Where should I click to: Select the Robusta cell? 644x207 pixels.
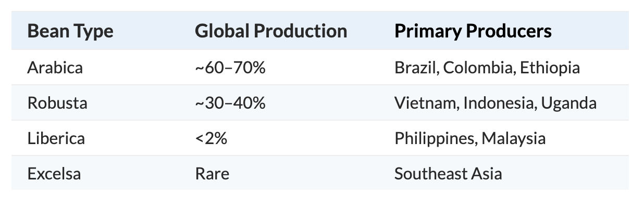click(x=57, y=103)
